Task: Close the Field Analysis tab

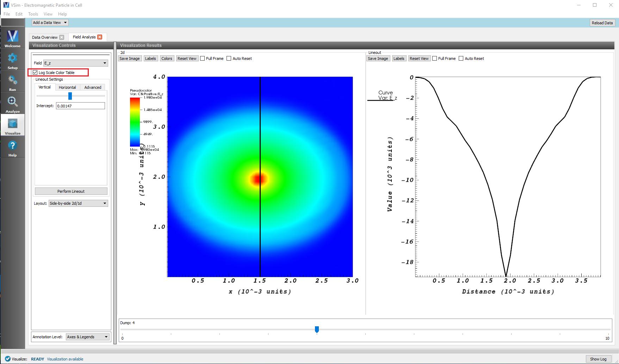Action: point(100,37)
